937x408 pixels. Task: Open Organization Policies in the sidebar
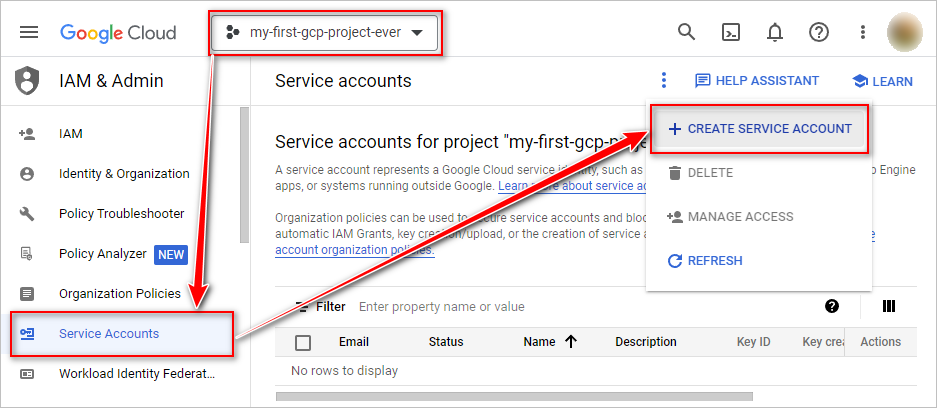[x=121, y=293]
